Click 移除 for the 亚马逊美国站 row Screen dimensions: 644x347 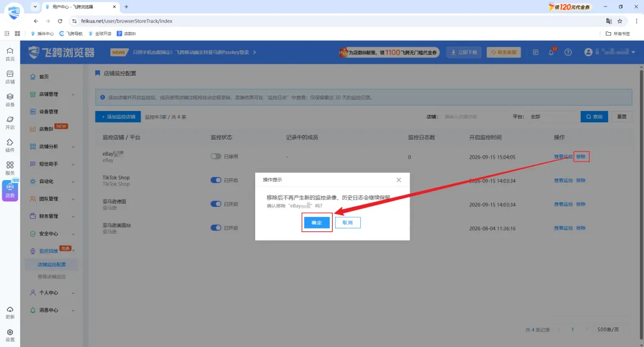pyautogui.click(x=581, y=228)
